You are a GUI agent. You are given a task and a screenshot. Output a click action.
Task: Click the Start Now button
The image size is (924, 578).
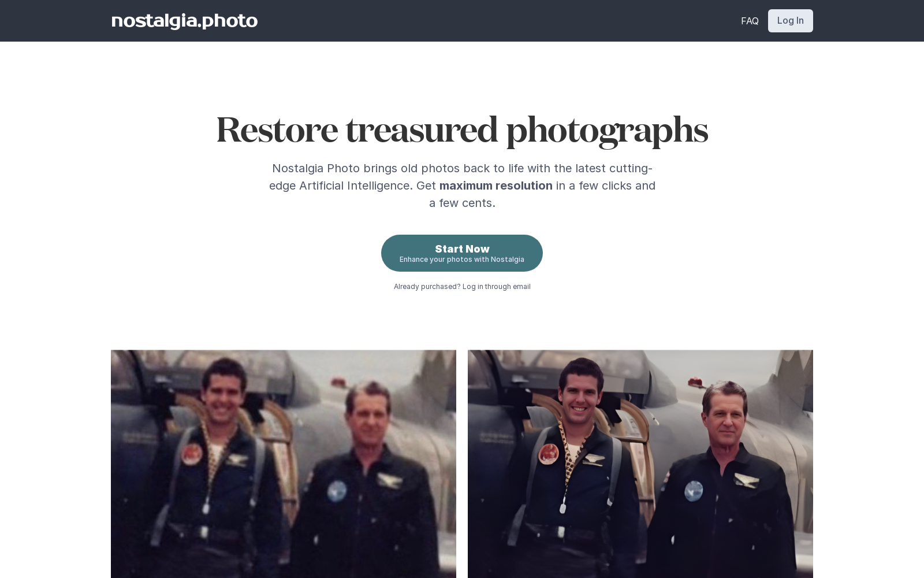pos(462,253)
